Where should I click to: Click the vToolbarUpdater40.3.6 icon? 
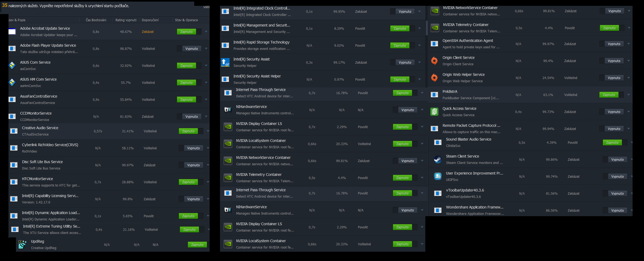(438, 193)
